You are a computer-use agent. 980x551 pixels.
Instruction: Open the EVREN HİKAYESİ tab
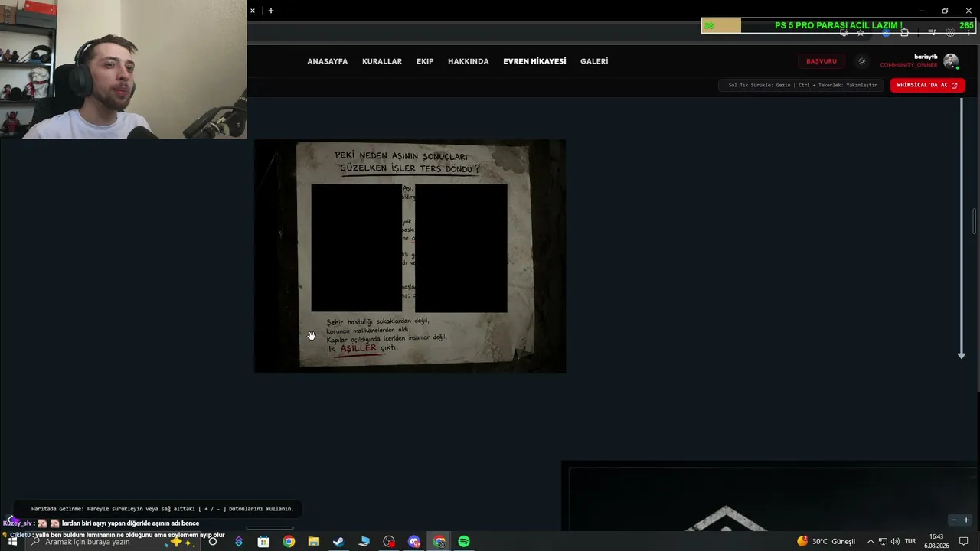point(534,61)
